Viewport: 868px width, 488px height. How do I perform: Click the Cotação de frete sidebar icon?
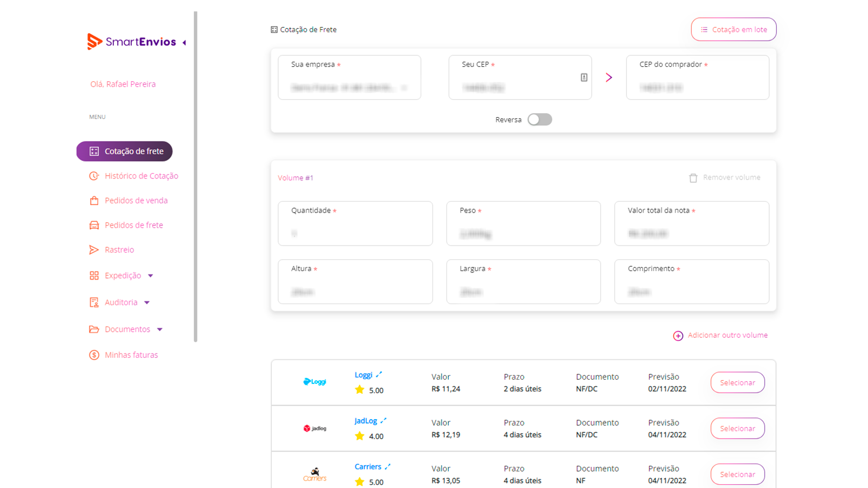[94, 151]
